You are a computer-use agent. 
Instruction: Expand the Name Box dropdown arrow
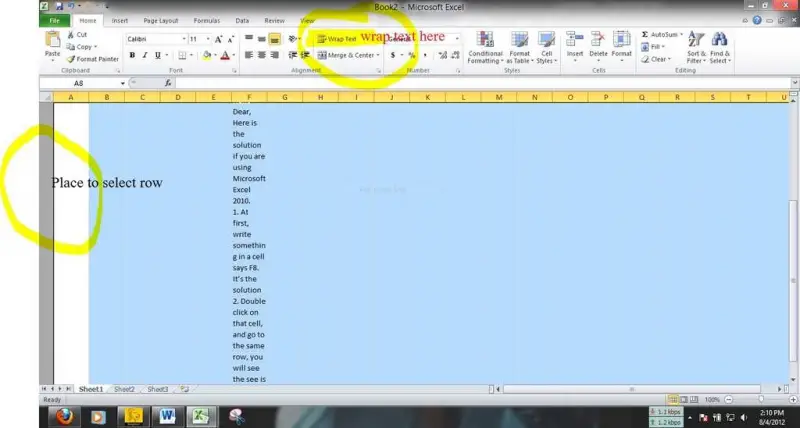(x=122, y=83)
